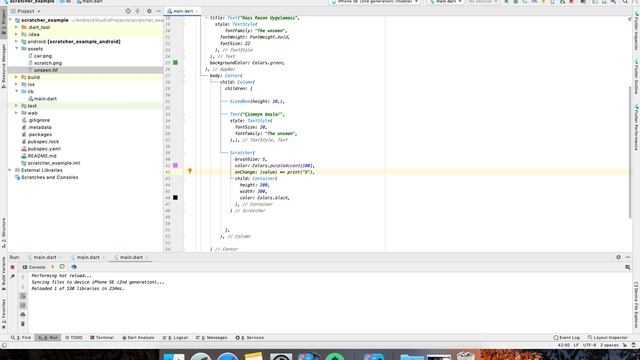This screenshot has height=360, width=640.
Task: Open Run panel settings gear
Action: [x=618, y=257]
